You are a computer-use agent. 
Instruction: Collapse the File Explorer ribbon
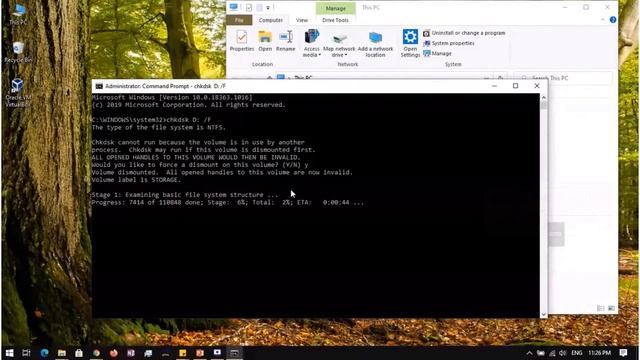[x=602, y=20]
